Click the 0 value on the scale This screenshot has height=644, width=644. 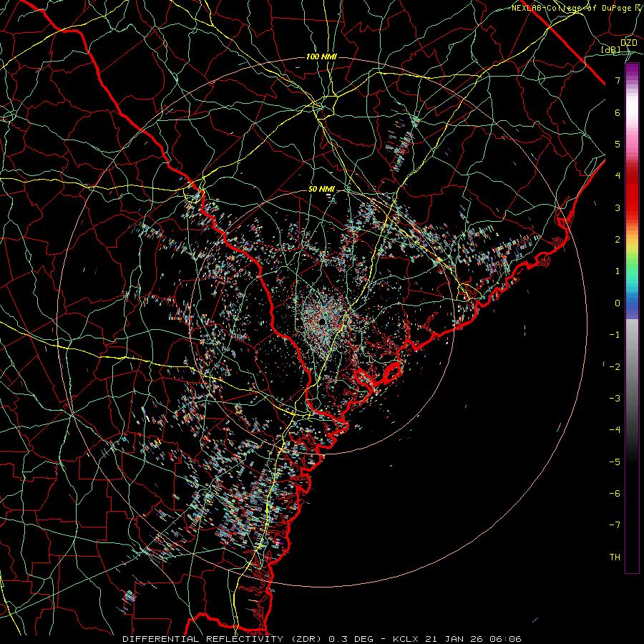pos(618,303)
